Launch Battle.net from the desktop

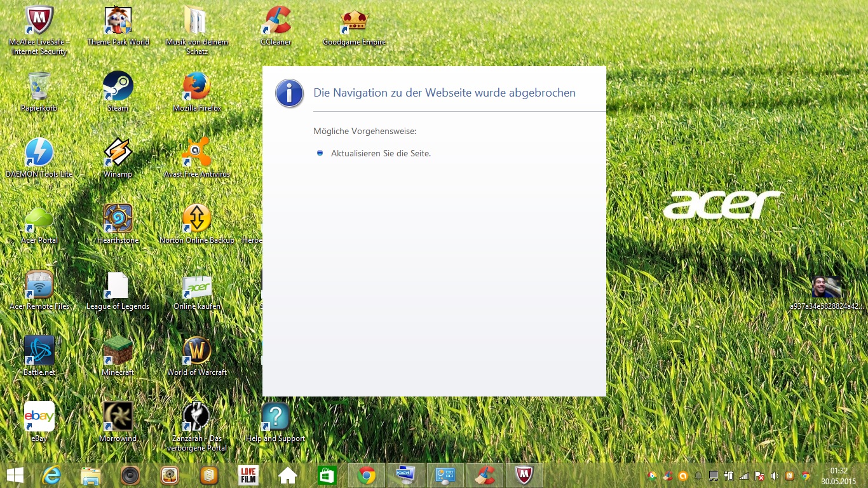(x=39, y=356)
